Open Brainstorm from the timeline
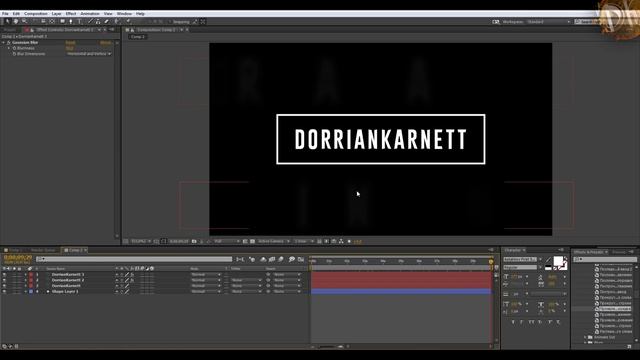This screenshot has height=360, width=640. pyautogui.click(x=292, y=259)
